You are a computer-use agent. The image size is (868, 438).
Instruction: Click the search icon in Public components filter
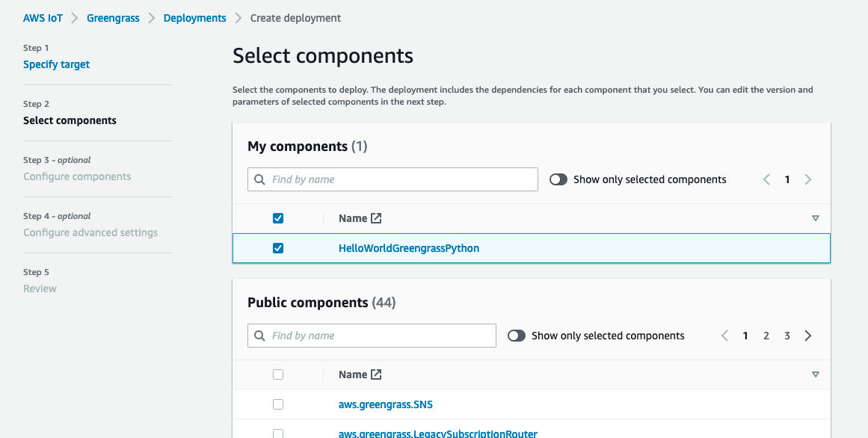[260, 336]
